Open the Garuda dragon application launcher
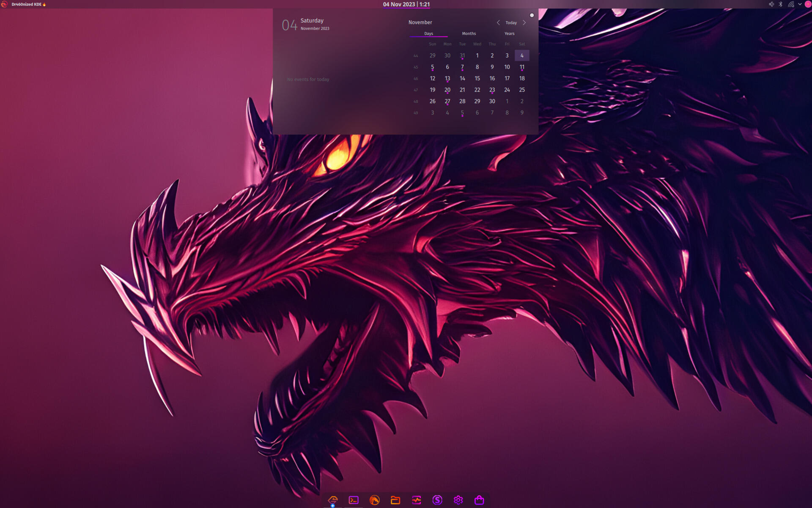Screen dimensions: 812x508 click(x=4, y=4)
